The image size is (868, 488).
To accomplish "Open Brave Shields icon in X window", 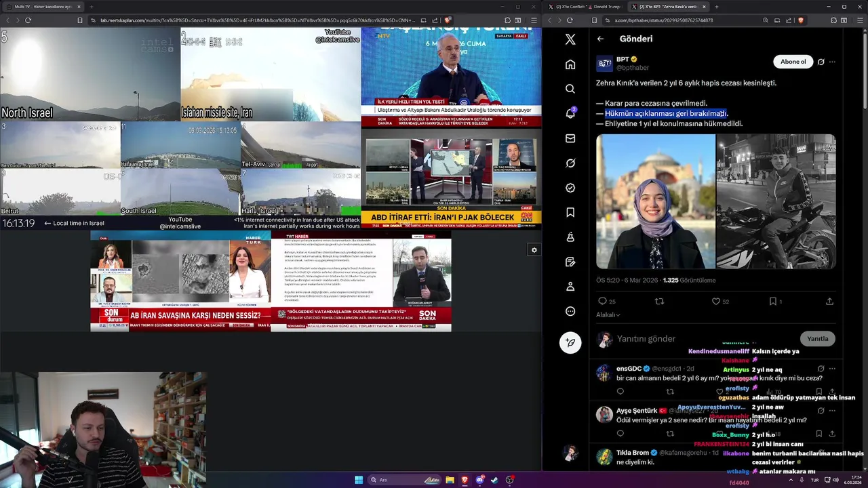I will click(801, 20).
